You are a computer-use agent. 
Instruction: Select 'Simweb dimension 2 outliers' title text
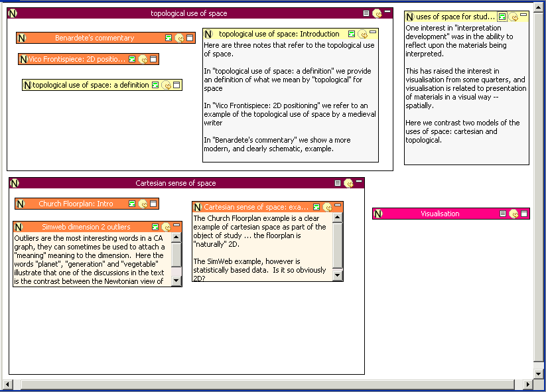(86, 227)
